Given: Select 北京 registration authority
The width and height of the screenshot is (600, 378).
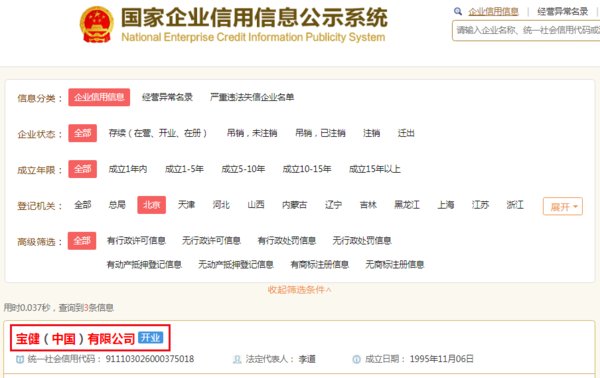Looking at the screenshot, I should pos(152,205).
